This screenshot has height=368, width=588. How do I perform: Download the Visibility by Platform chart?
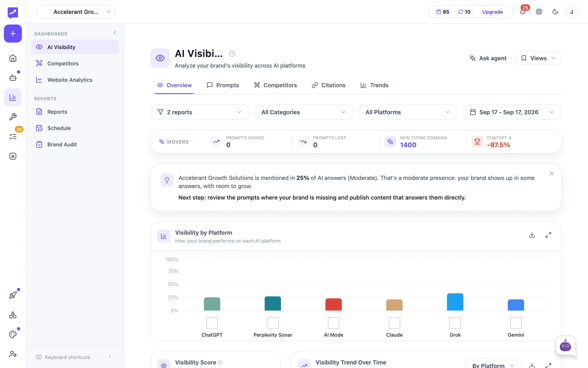[x=532, y=235]
